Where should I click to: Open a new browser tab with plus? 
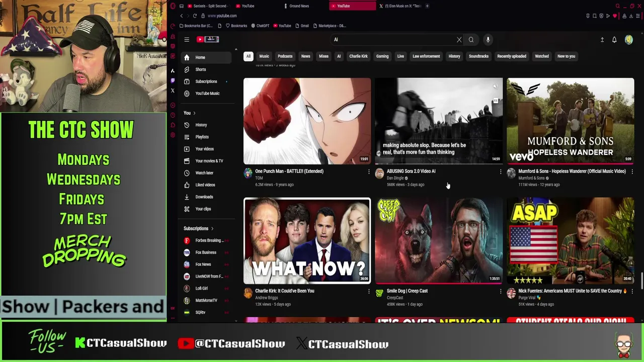427,6
